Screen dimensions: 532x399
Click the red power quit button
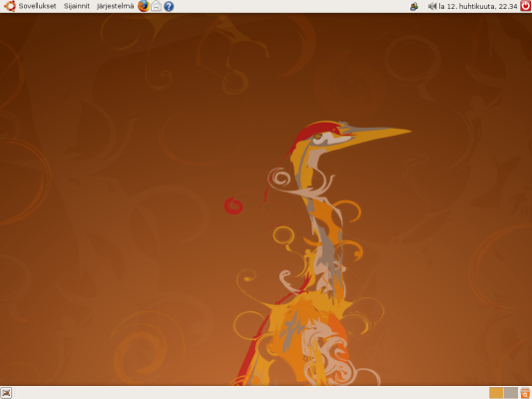point(526,6)
